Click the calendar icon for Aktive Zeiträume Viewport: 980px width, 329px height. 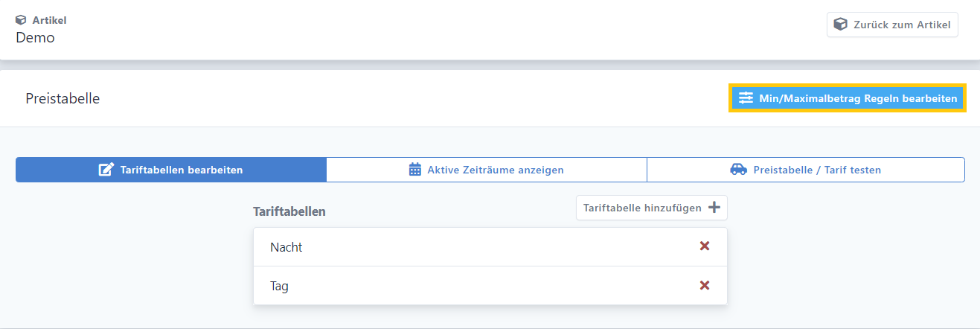pyautogui.click(x=415, y=170)
